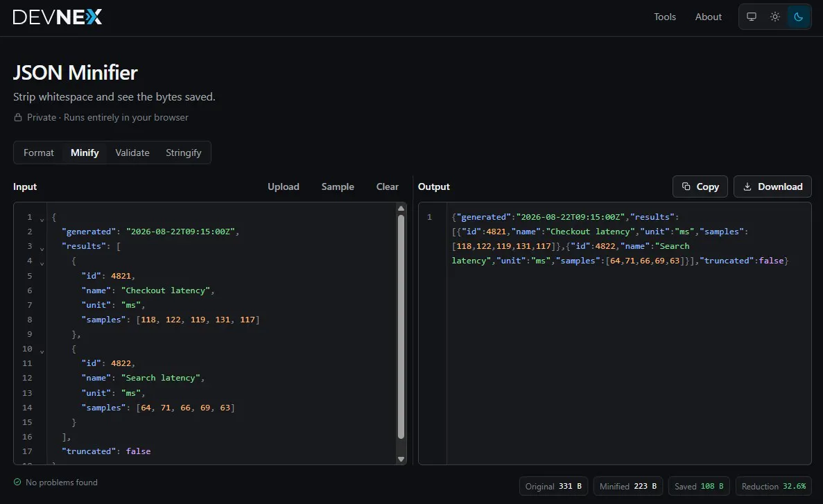Switch to system theme monitor icon
This screenshot has width=823, height=504.
(x=752, y=17)
